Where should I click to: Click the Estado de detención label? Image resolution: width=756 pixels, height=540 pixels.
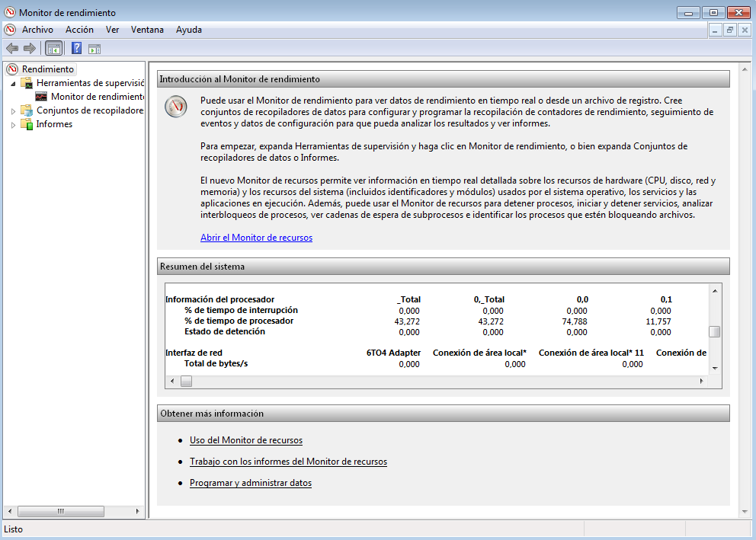(x=225, y=331)
